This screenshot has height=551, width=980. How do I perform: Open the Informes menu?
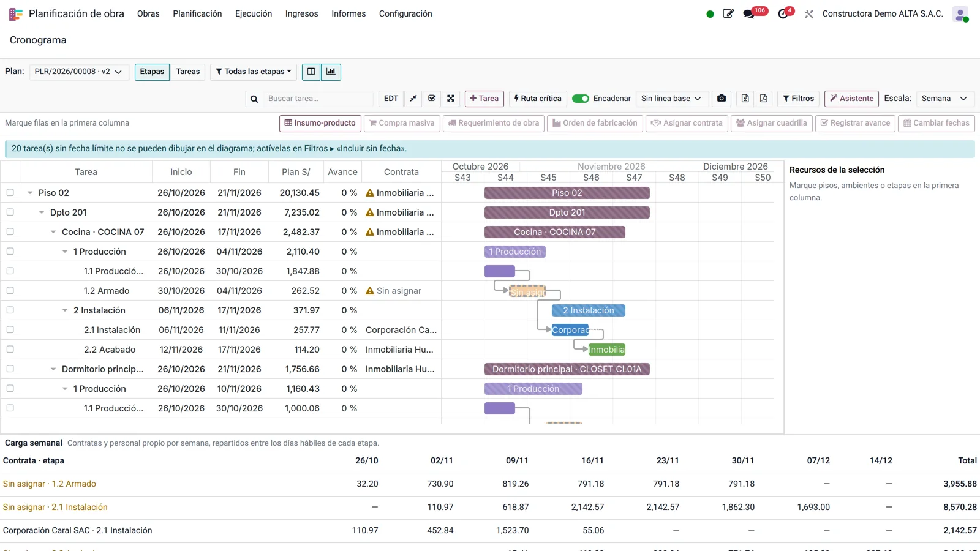point(349,13)
